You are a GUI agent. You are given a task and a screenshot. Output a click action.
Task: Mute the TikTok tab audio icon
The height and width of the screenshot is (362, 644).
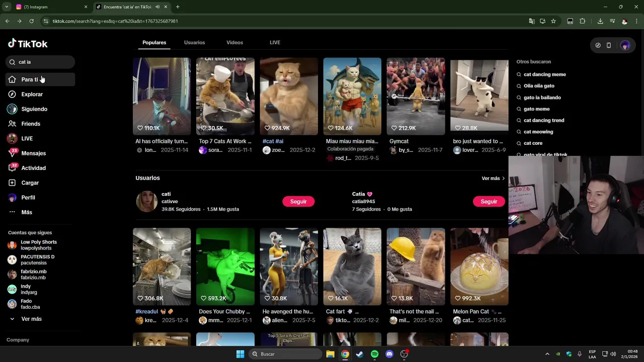click(157, 7)
